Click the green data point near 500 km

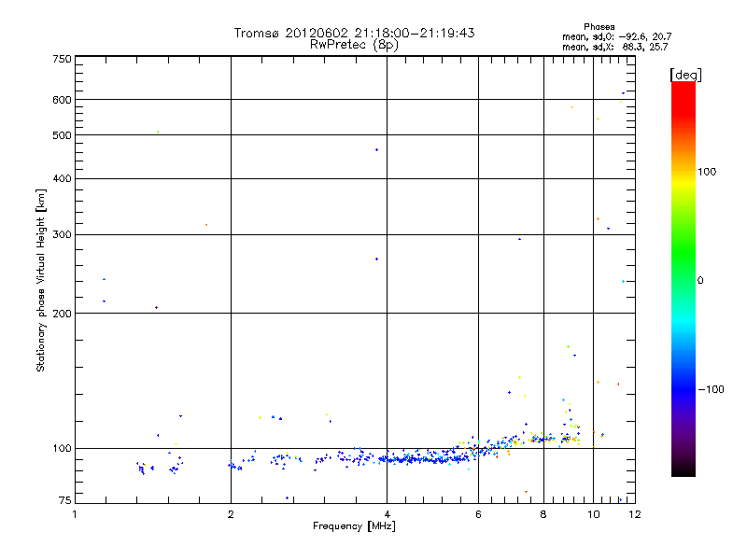click(x=158, y=132)
